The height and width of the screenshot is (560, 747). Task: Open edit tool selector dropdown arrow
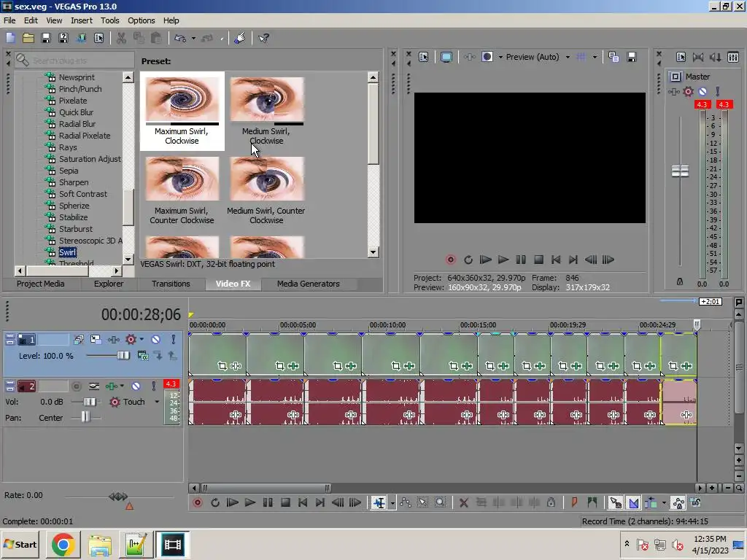[x=392, y=503]
